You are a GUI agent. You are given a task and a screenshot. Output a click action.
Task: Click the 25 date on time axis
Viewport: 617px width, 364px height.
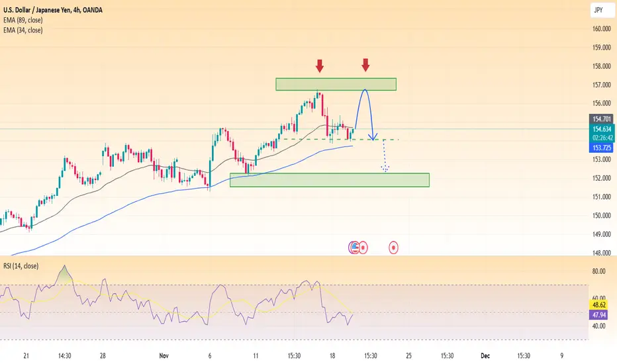pyautogui.click(x=409, y=356)
